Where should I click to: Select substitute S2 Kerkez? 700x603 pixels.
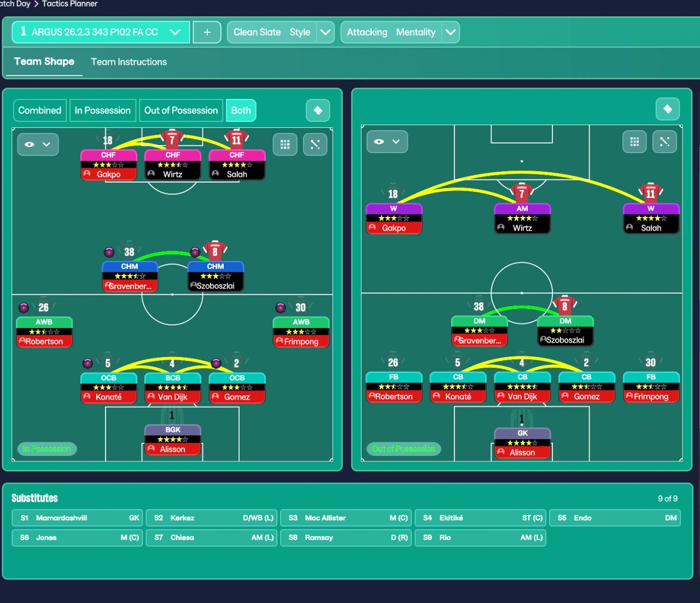pyautogui.click(x=212, y=518)
